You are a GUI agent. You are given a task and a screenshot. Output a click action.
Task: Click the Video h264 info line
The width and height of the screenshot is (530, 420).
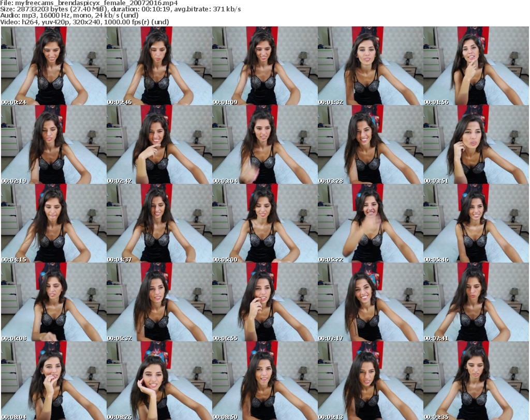tap(84, 22)
